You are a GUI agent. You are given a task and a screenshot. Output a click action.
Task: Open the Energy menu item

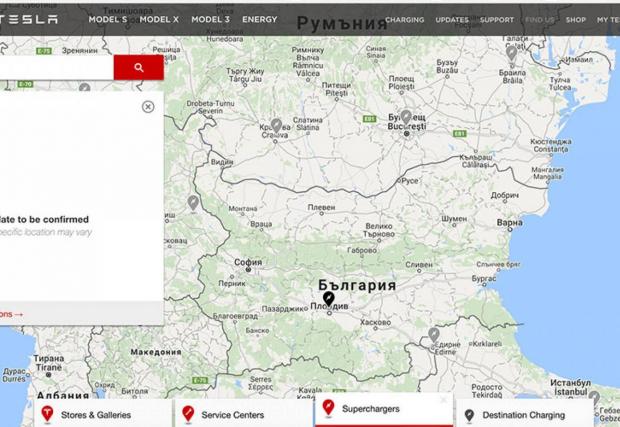coord(259,19)
